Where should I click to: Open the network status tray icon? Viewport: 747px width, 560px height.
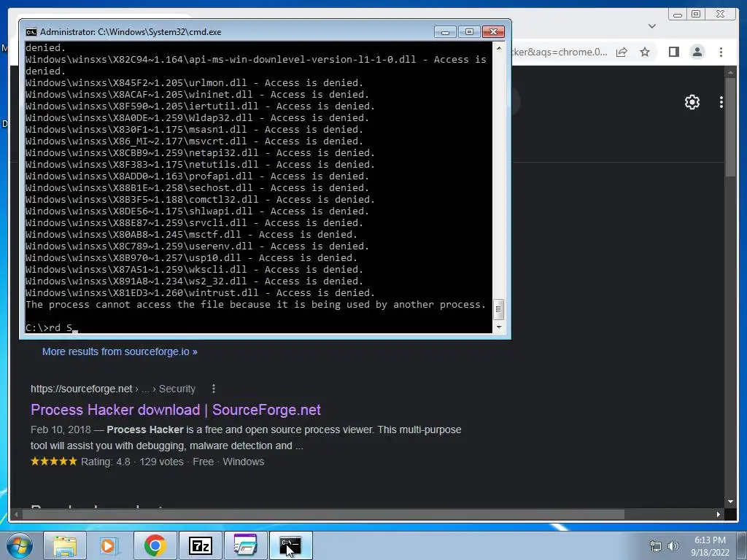(656, 546)
